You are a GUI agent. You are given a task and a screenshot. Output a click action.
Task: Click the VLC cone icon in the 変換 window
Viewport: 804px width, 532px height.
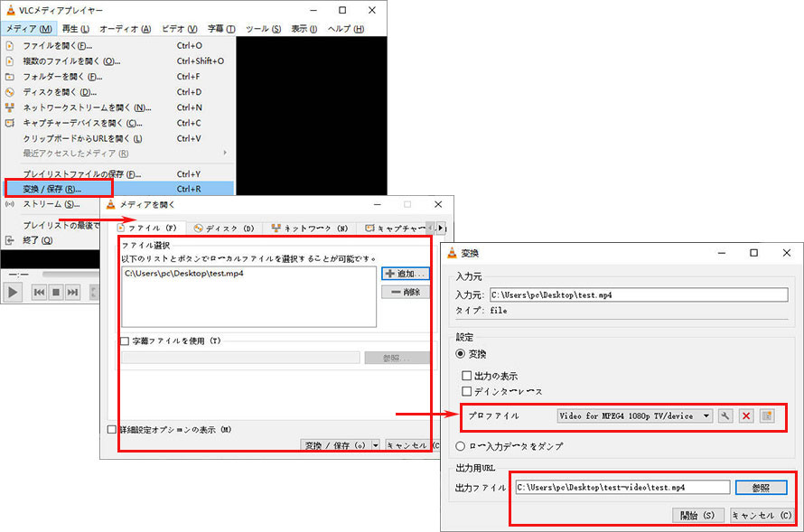pyautogui.click(x=452, y=253)
